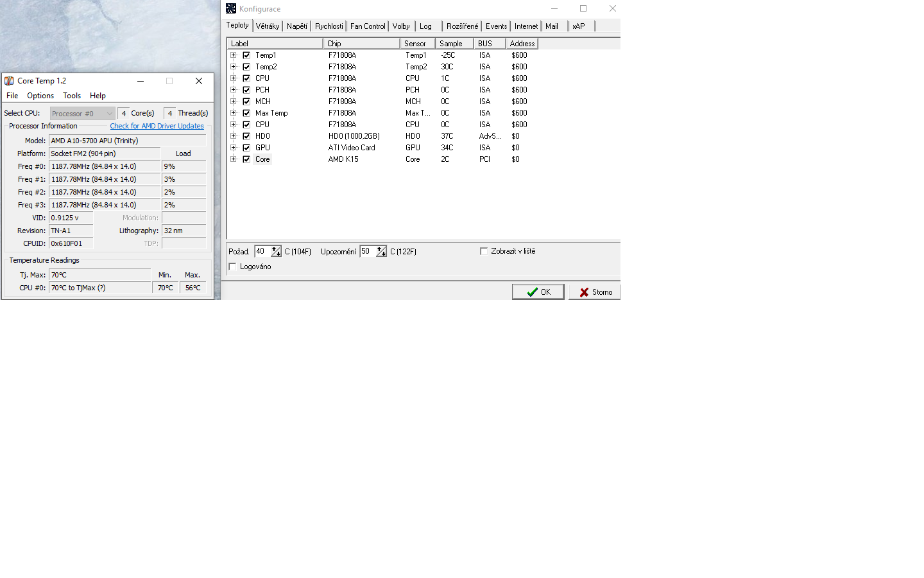Switch to the Větráky tab
Image resolution: width=924 pixels, height=578 pixels.
click(268, 26)
